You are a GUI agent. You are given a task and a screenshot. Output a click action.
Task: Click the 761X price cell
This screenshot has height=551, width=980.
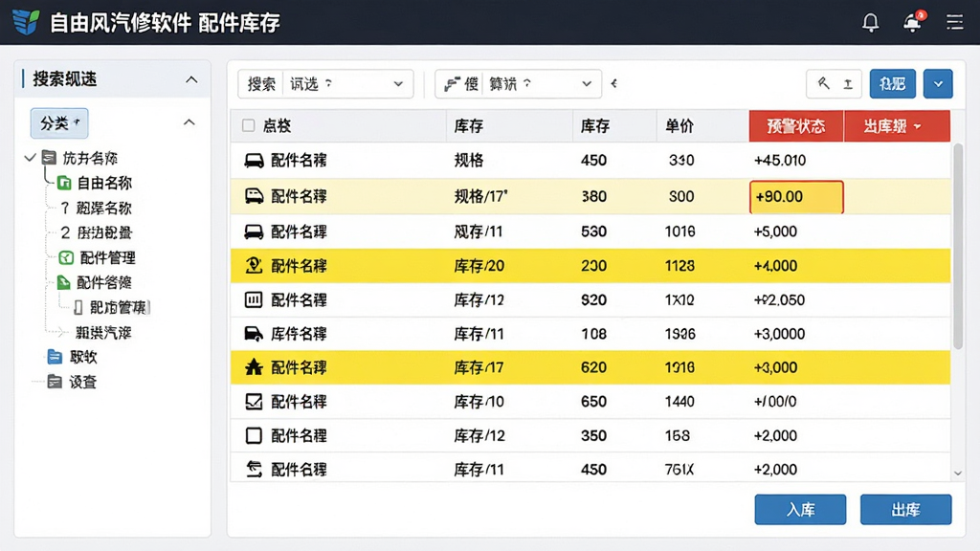tap(679, 469)
